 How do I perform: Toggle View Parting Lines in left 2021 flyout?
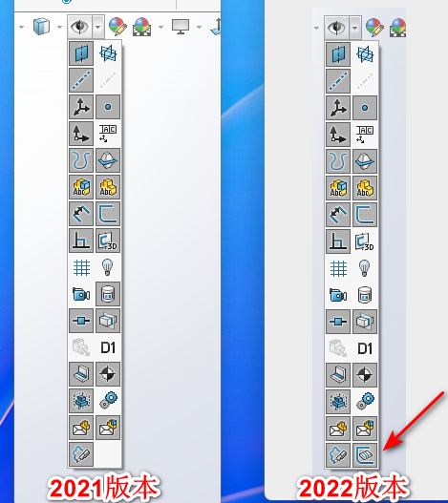(x=108, y=160)
